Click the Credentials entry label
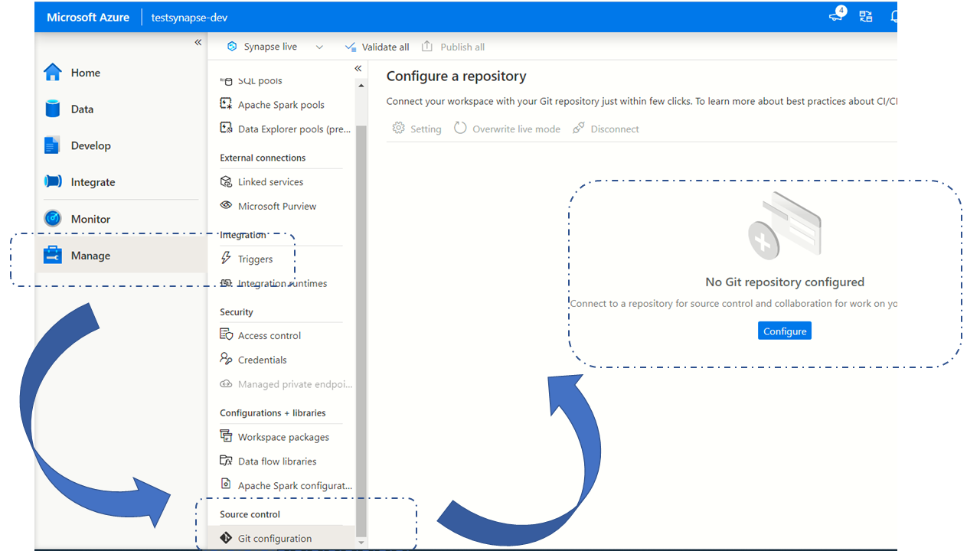 [263, 360]
